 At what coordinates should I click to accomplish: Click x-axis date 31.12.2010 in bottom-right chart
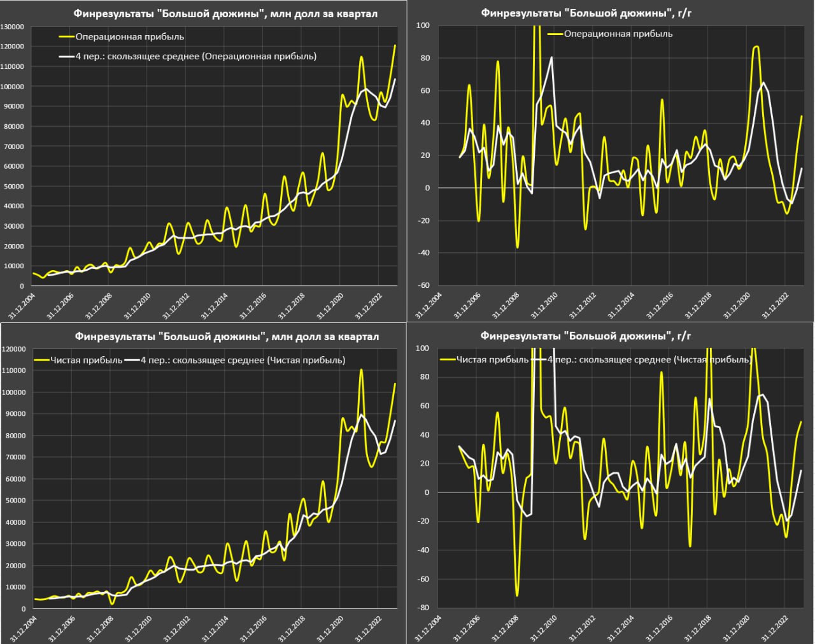point(544,627)
